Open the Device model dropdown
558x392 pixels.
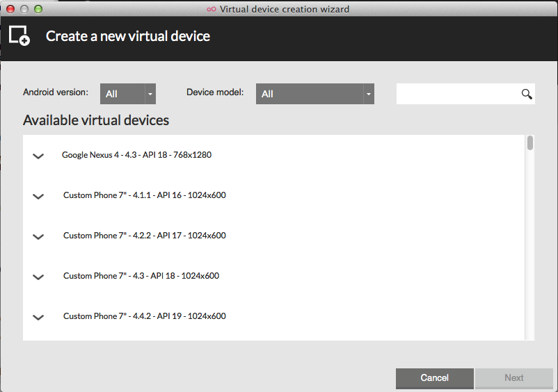click(315, 94)
